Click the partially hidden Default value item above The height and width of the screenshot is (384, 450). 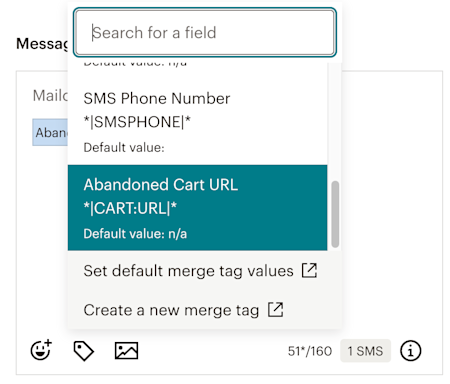[135, 64]
